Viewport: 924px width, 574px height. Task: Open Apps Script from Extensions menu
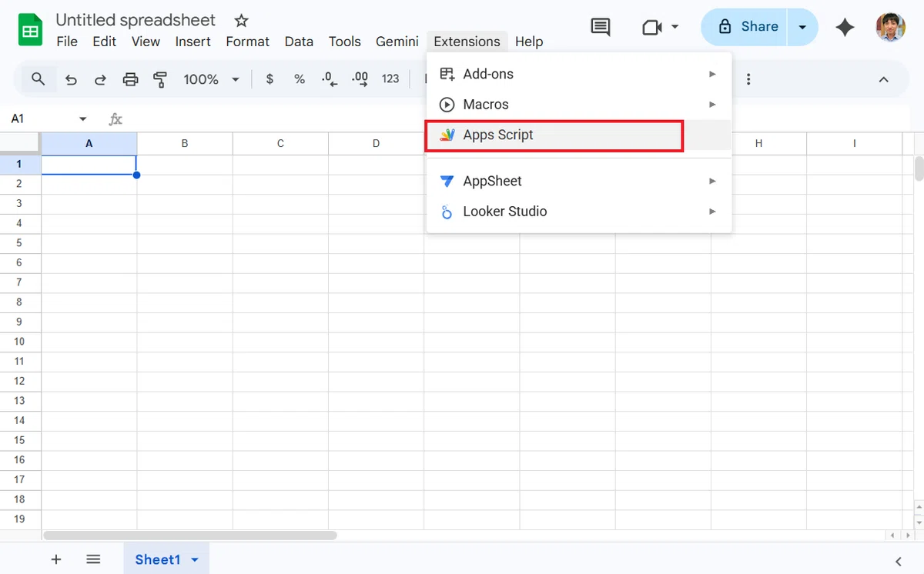579,135
